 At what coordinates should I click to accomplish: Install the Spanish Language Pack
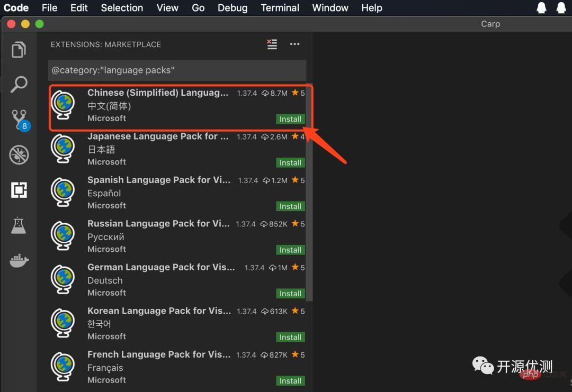[x=290, y=206]
